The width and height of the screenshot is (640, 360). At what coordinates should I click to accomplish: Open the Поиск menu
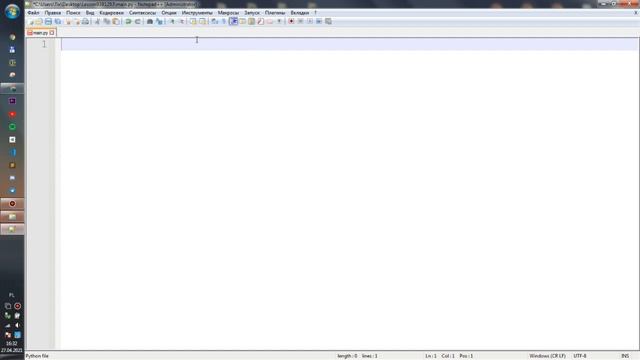tap(73, 13)
